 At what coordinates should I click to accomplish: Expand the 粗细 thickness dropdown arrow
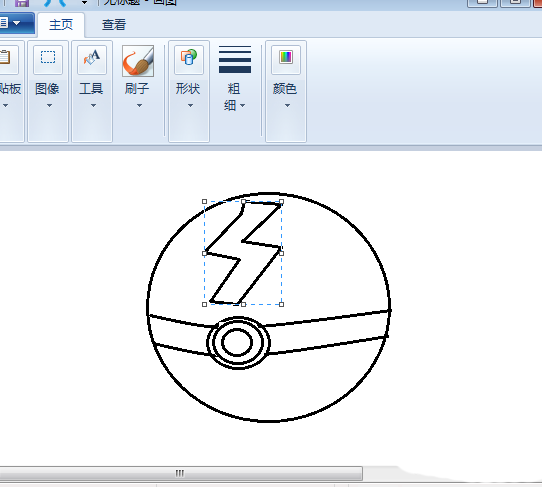[x=243, y=105]
